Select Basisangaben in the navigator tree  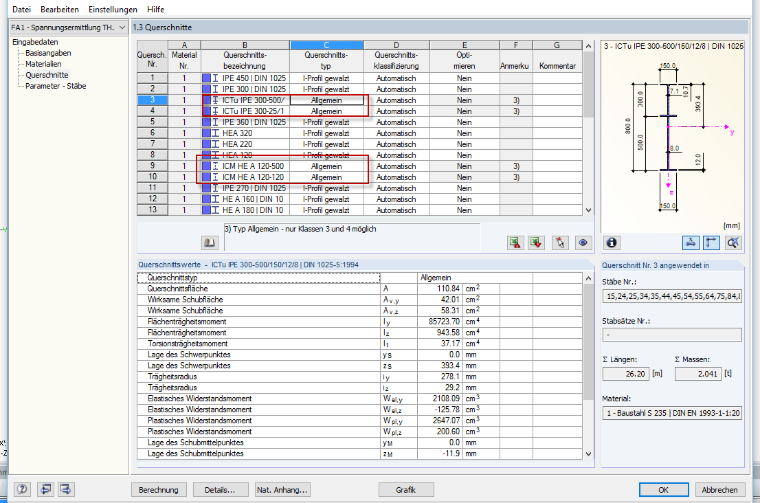coord(48,53)
